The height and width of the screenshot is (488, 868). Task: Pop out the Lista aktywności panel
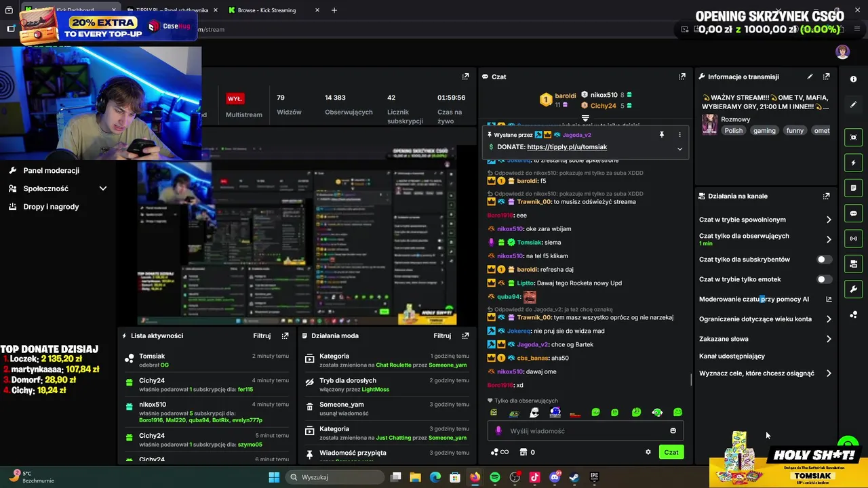pyautogui.click(x=285, y=335)
